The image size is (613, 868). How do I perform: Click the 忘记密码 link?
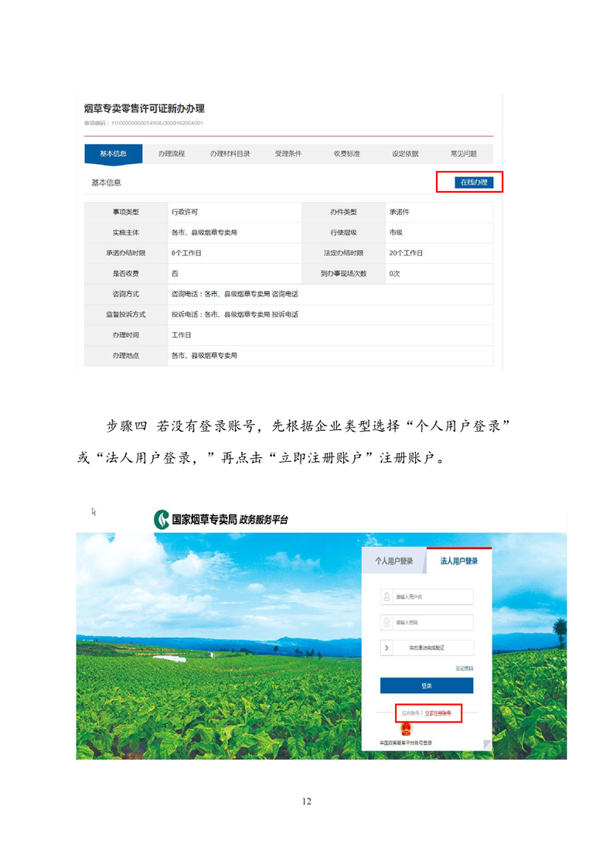click(464, 668)
